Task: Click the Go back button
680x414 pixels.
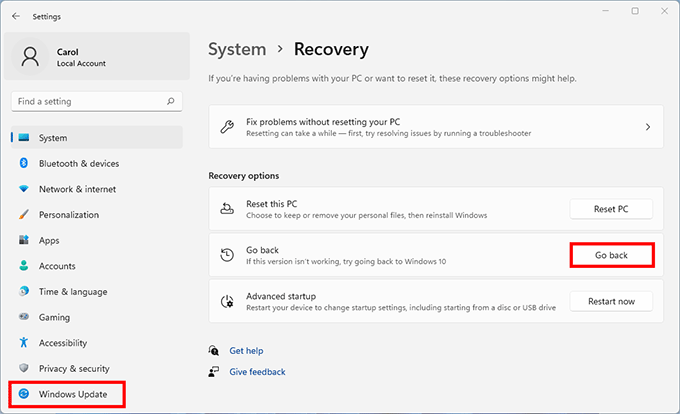Action: tap(611, 255)
